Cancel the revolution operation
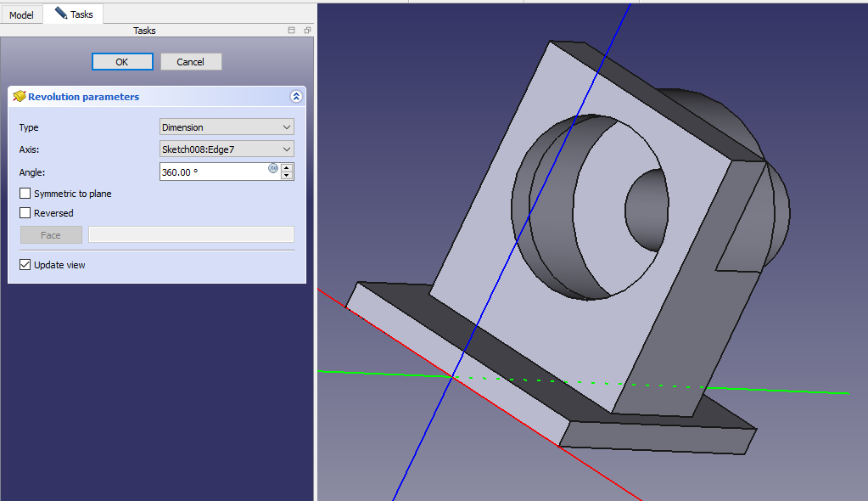The width and height of the screenshot is (868, 501). [190, 62]
